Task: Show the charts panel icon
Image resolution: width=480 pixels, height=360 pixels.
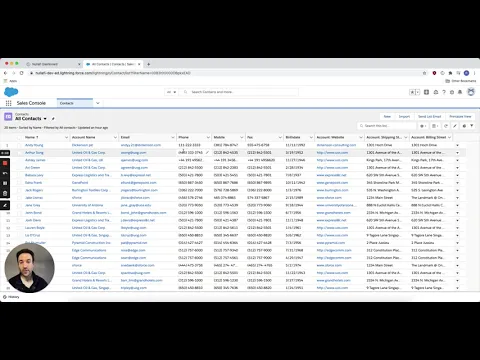Action: point(464,126)
